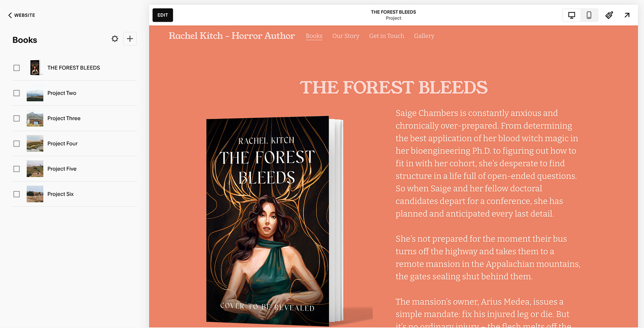Open site styles paintbrush icon
This screenshot has height=328, width=644.
coord(609,15)
